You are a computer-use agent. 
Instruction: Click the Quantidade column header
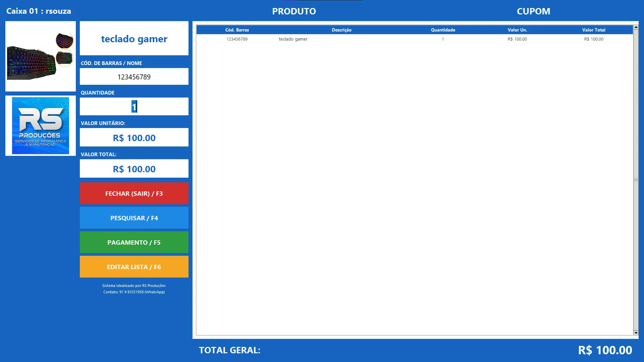coord(443,30)
